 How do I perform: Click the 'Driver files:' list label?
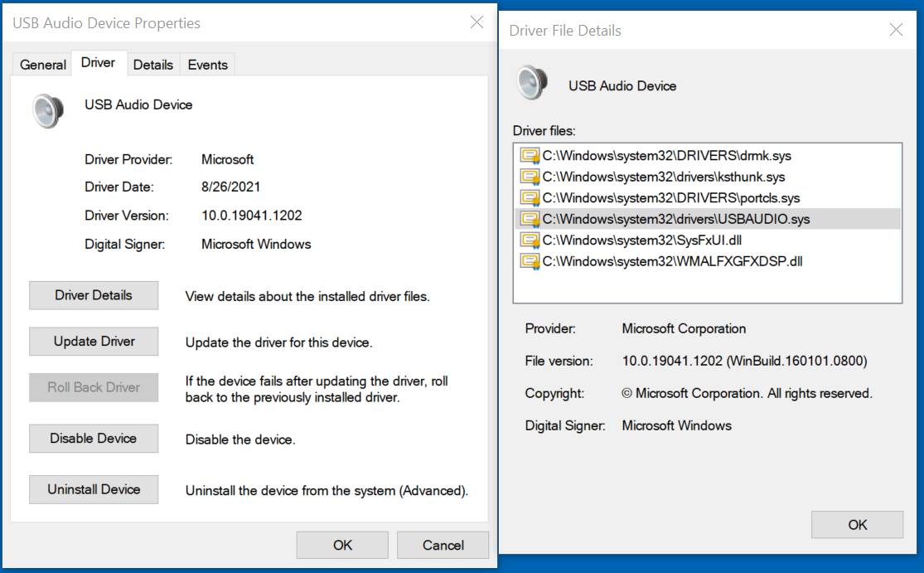click(x=544, y=131)
